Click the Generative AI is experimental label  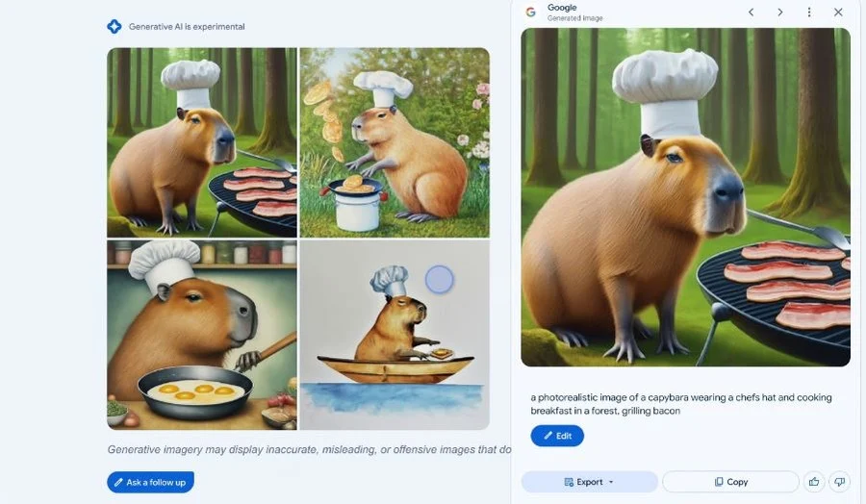click(187, 27)
